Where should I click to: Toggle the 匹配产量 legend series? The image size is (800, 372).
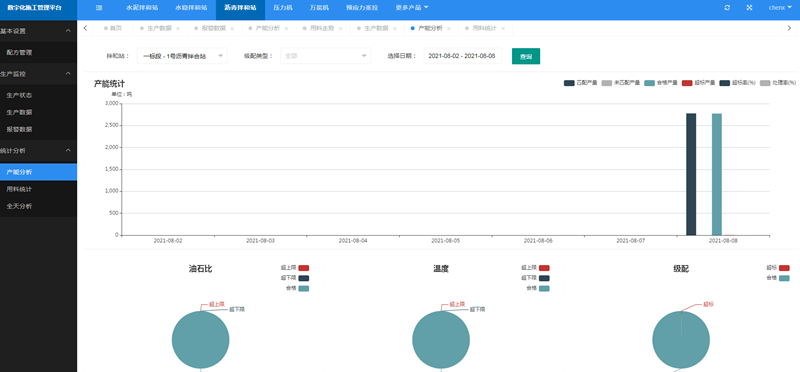click(580, 83)
